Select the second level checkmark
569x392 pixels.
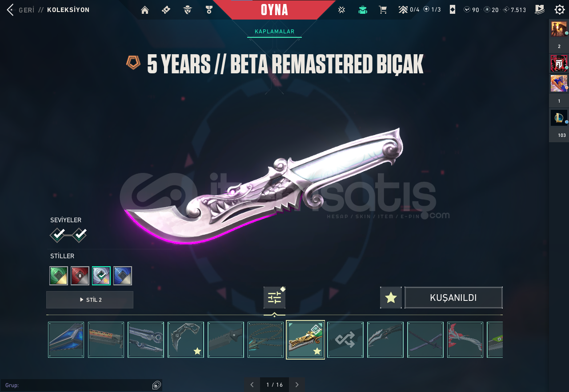(x=80, y=234)
